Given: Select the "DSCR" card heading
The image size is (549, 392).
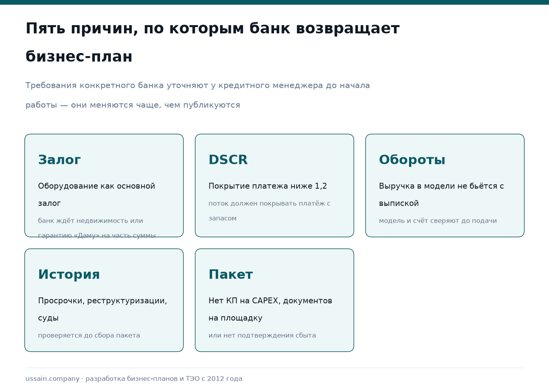Looking at the screenshot, I should pyautogui.click(x=228, y=160).
